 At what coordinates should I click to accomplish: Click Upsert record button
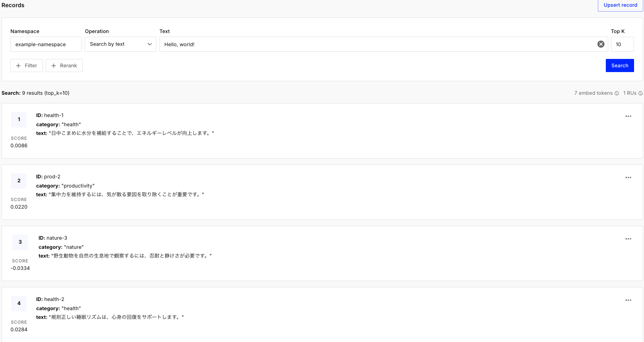coord(620,5)
